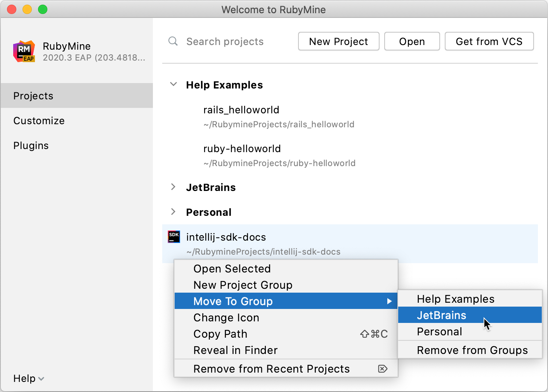This screenshot has width=548, height=392.
Task: Choose Open Selected from context menu
Action: pyautogui.click(x=286, y=269)
